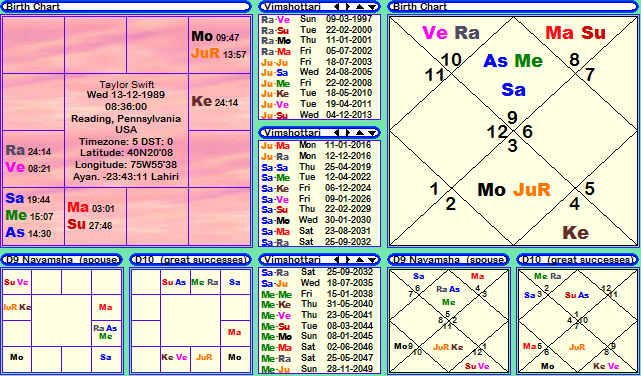641x376 pixels.
Task: Click down arrow in bottom Vimshottari header
Action: point(372,260)
